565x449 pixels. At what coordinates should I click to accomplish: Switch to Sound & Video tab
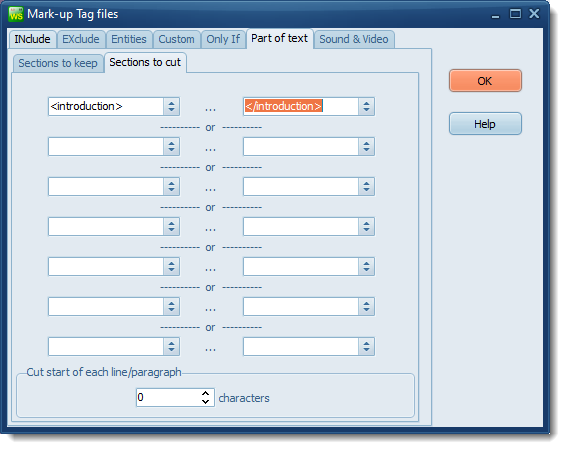click(354, 39)
